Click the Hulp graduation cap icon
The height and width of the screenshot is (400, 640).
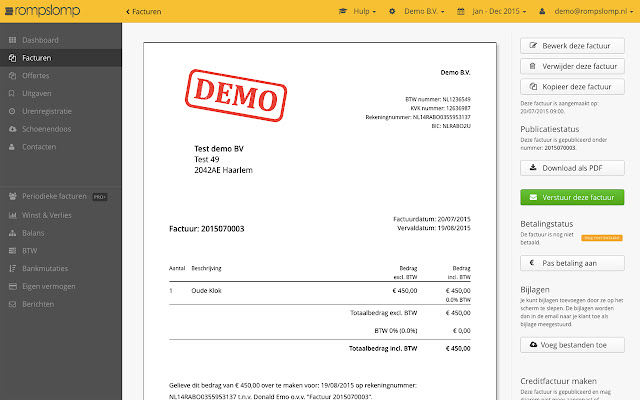[x=343, y=11]
